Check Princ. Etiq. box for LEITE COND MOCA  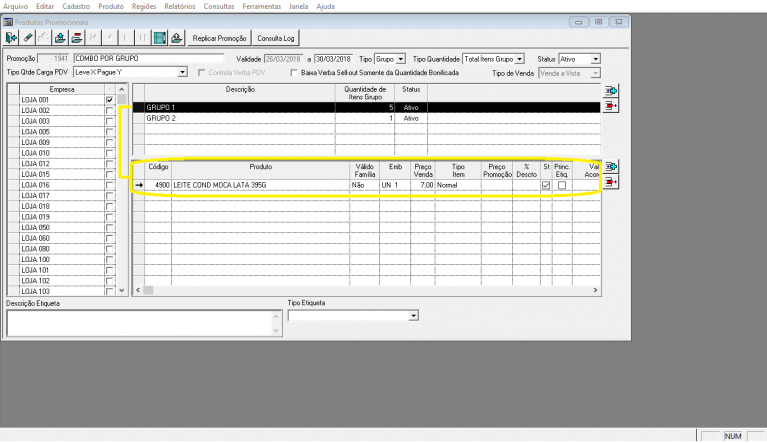pyautogui.click(x=562, y=185)
